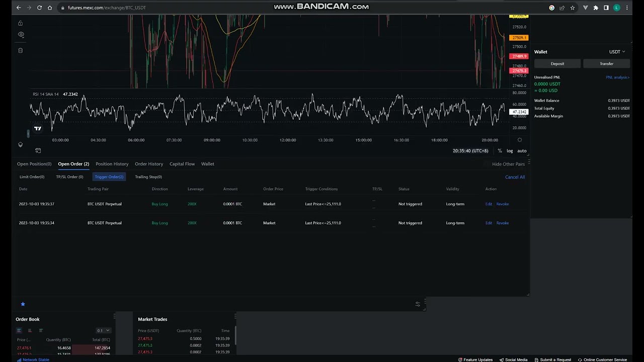Toggle the eye visibility icon on chart toolbar
644x362 pixels.
(x=21, y=35)
